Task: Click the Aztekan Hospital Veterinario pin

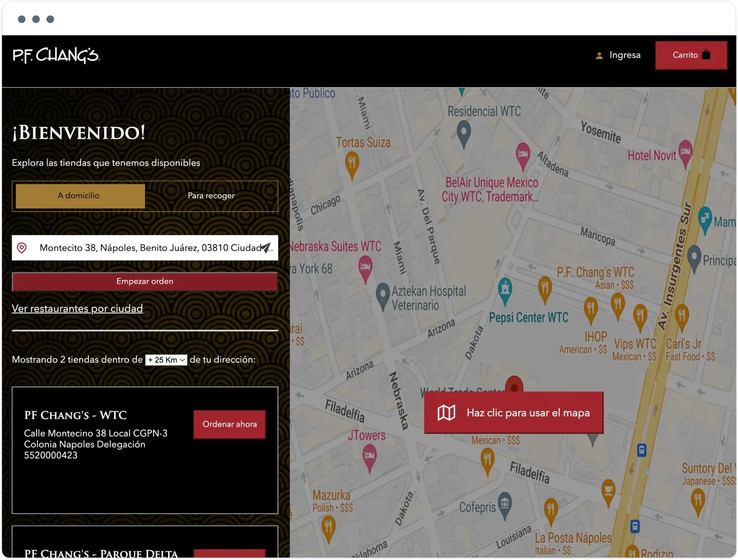Action: point(383,297)
